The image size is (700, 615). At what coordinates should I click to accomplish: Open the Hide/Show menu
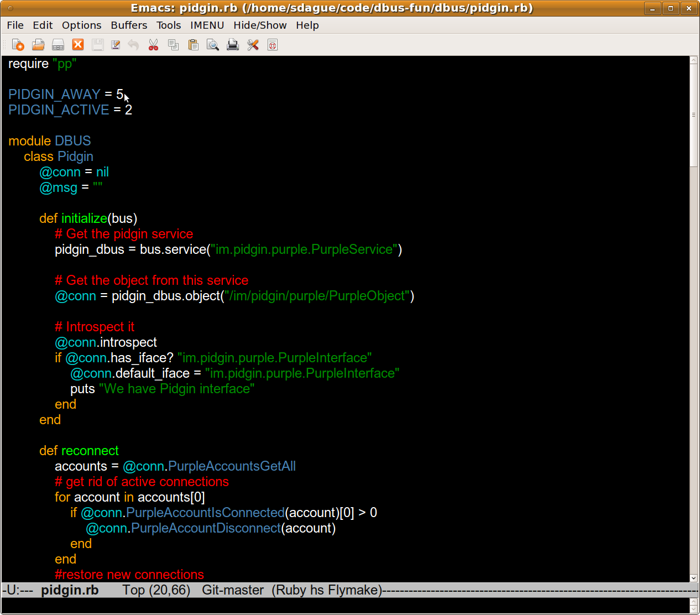click(x=260, y=25)
